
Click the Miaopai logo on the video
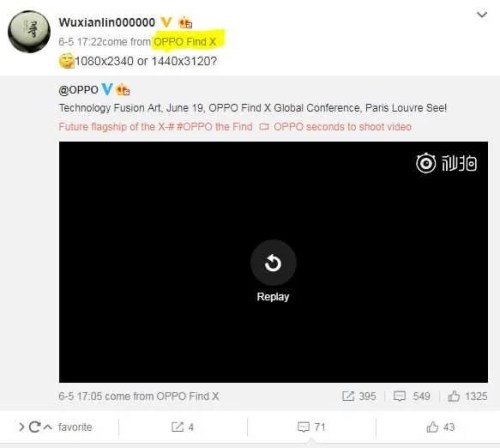(446, 163)
